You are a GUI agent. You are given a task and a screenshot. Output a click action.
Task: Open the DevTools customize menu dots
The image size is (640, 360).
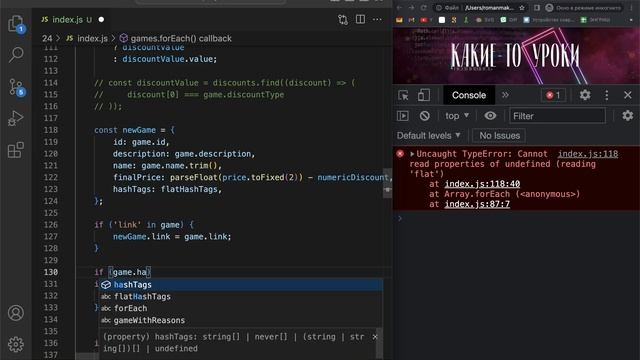click(607, 95)
